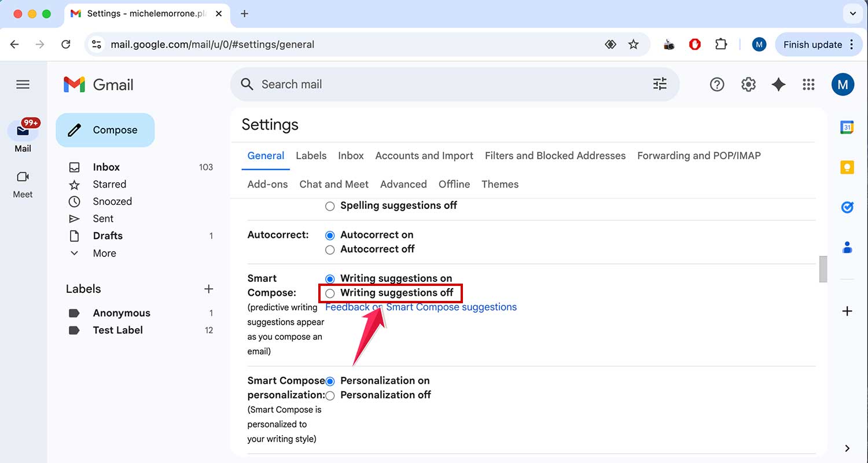
Task: Open the search options filter icon
Action: click(660, 84)
